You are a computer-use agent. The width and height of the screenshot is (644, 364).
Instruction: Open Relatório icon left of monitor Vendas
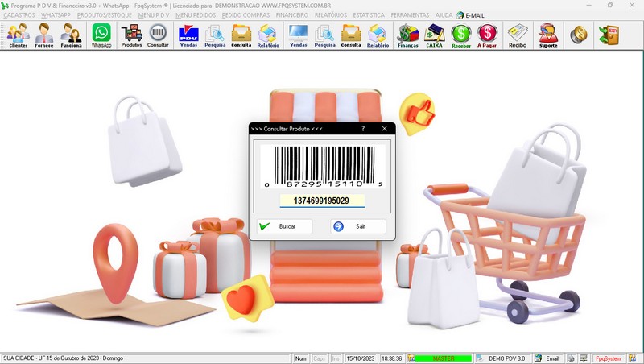[268, 35]
